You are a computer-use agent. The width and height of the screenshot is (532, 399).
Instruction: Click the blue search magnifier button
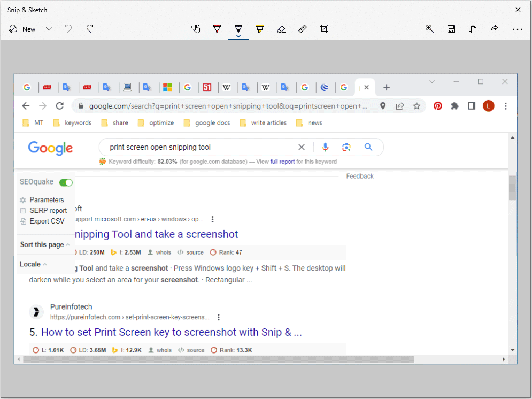[x=368, y=147]
